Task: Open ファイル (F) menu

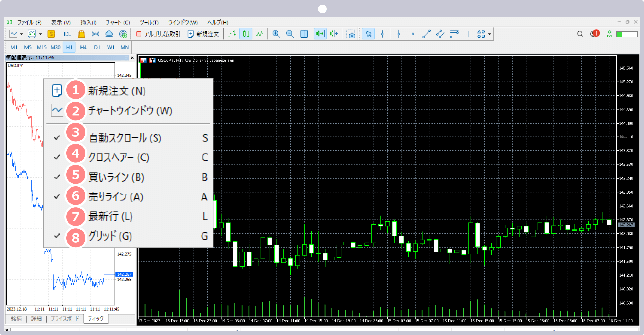Action: (29, 22)
